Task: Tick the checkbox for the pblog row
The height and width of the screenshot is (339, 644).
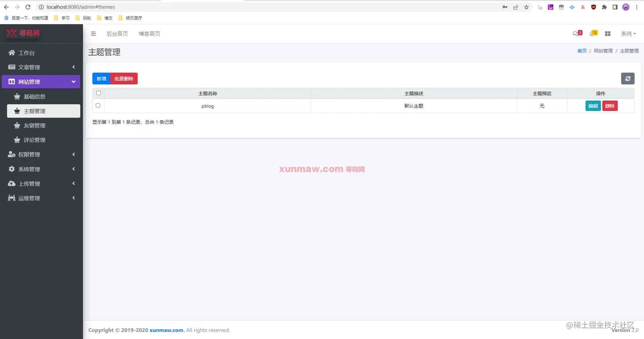Action: tap(98, 105)
